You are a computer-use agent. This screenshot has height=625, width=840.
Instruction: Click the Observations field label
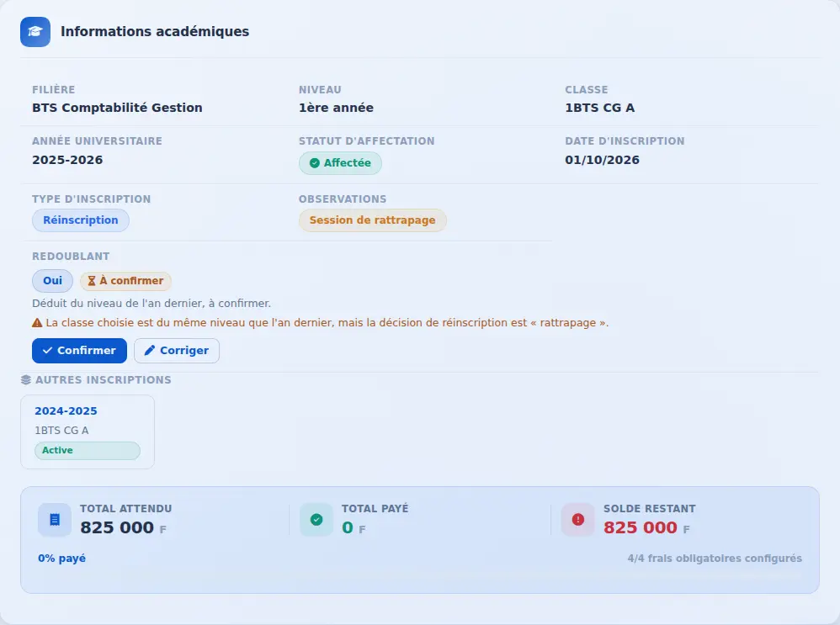pyautogui.click(x=343, y=199)
